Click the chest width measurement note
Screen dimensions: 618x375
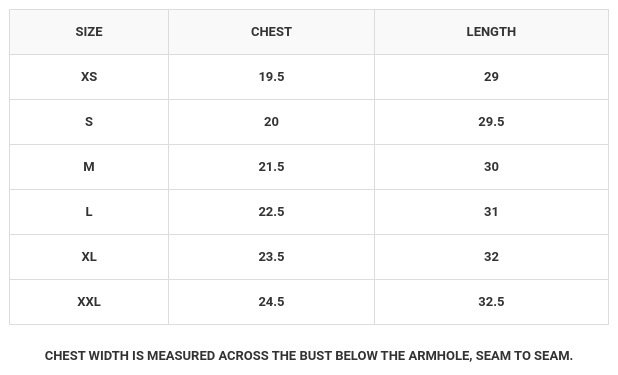point(309,356)
